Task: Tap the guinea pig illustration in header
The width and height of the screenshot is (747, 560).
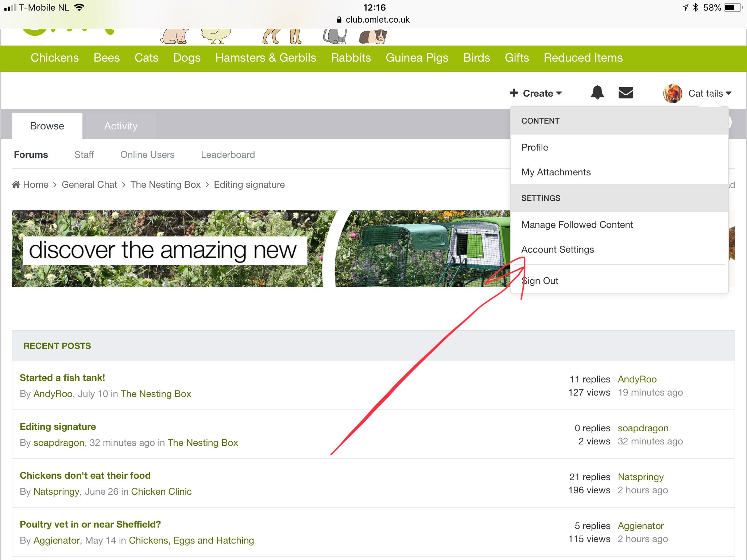Action: click(x=373, y=36)
